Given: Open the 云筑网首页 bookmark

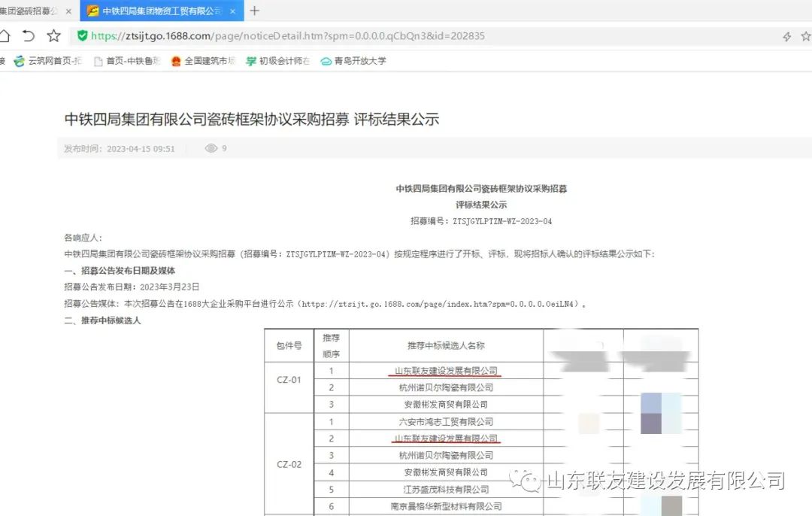Looking at the screenshot, I should coord(48,61).
